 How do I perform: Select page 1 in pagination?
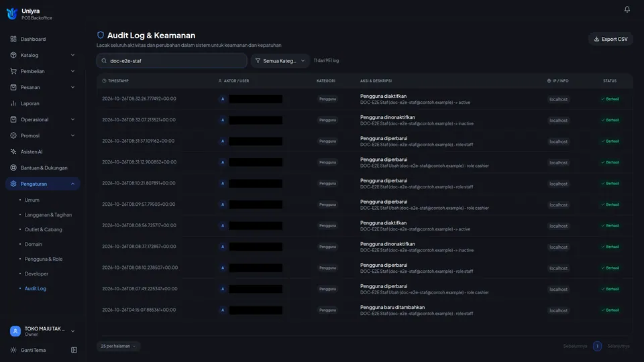597,346
